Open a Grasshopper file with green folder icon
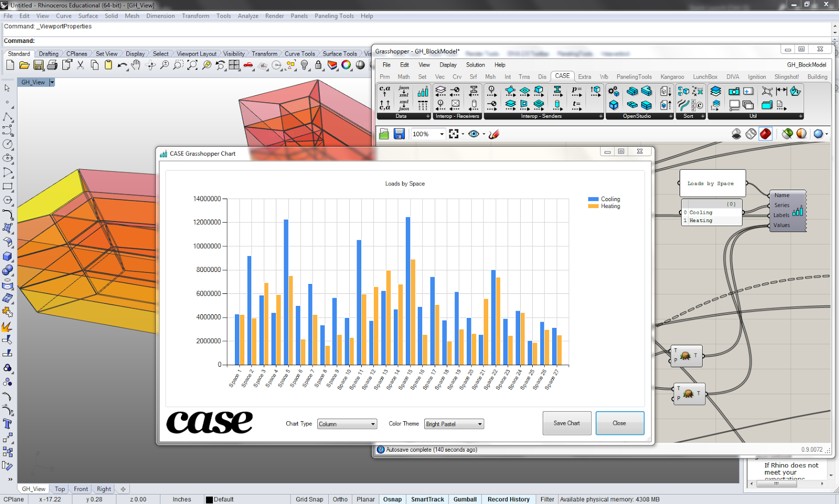The height and width of the screenshot is (504, 839). [384, 134]
